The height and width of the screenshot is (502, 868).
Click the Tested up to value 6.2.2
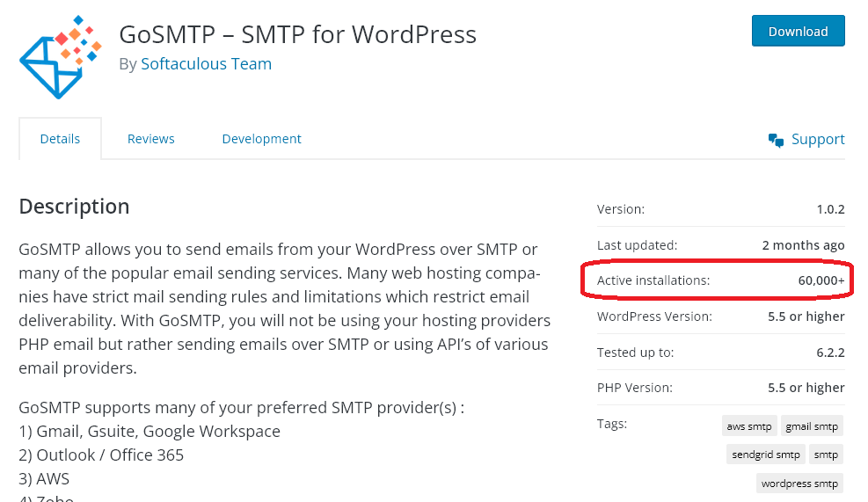(830, 353)
